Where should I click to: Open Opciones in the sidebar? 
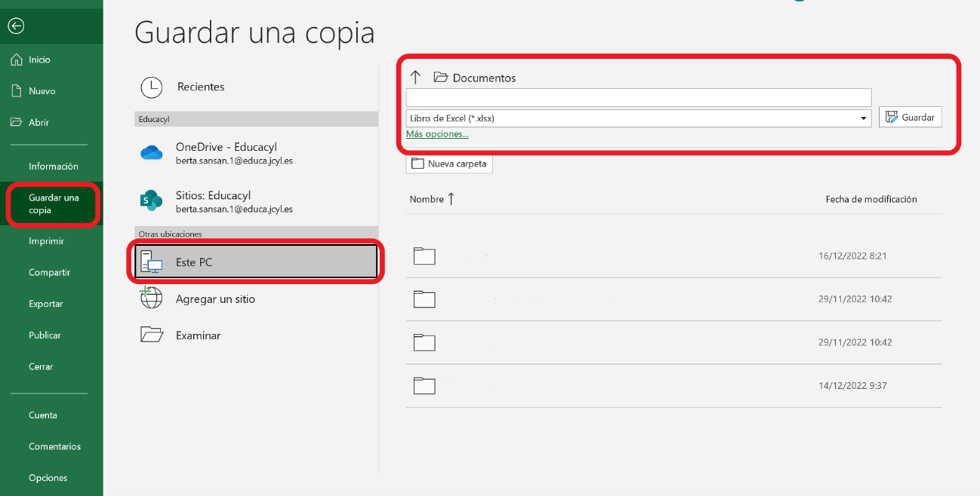(x=48, y=478)
